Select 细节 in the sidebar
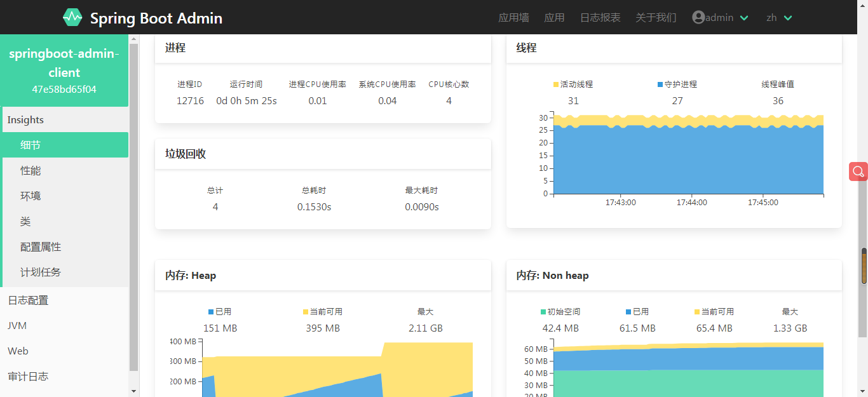The height and width of the screenshot is (397, 868). (64, 145)
